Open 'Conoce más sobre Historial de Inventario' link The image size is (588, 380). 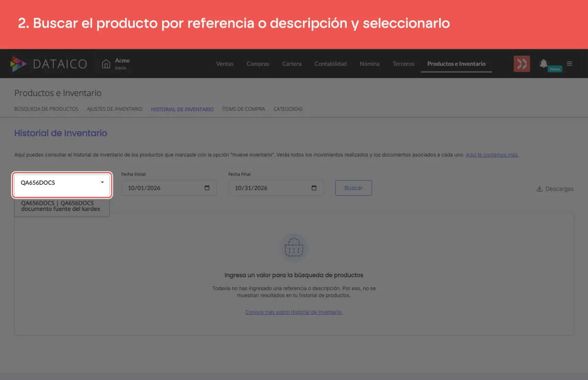[294, 312]
